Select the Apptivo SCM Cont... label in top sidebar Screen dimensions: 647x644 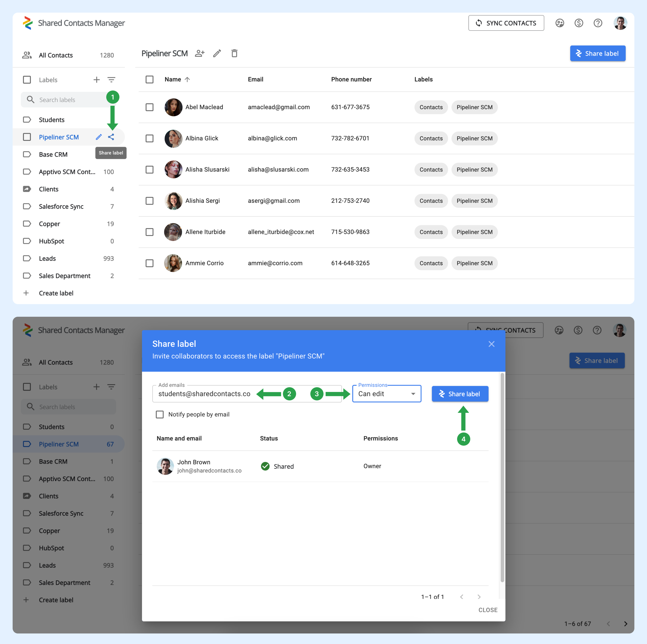click(69, 172)
